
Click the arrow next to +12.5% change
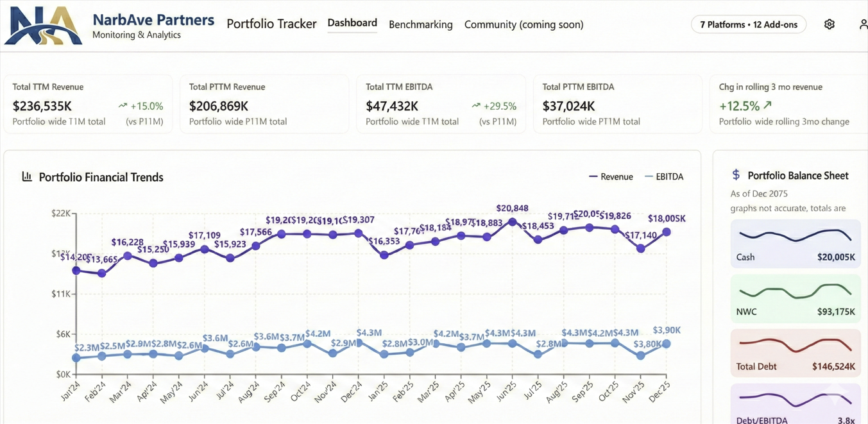768,105
